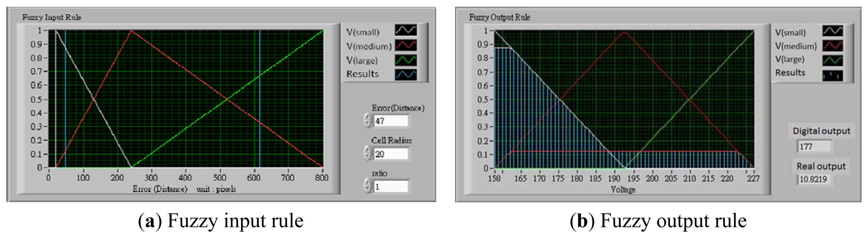
Task: Click the V(medium) peak in output graph
Action: (624, 32)
